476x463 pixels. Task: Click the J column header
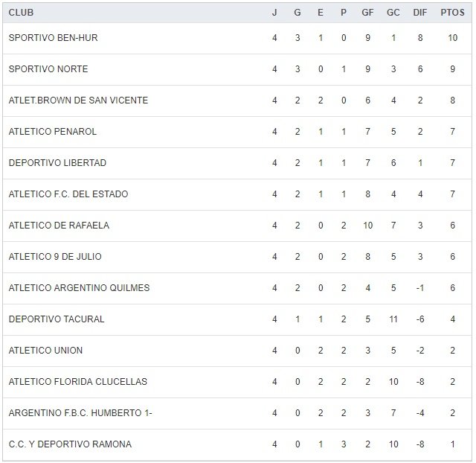click(274, 13)
